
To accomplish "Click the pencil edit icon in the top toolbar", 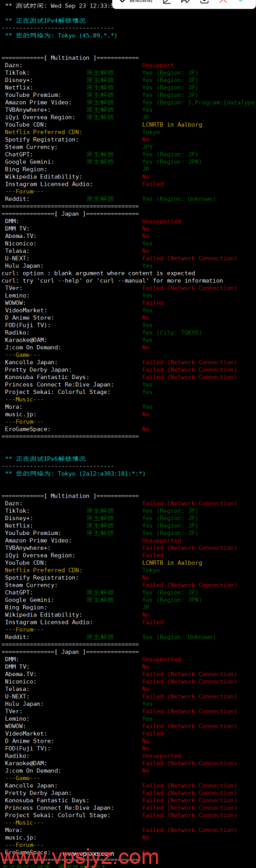I will (x=167, y=3).
